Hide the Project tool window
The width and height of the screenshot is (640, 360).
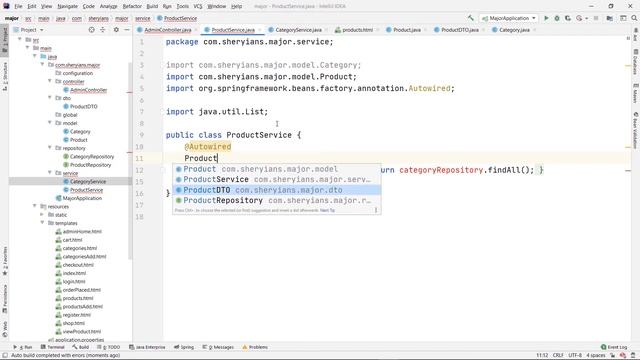127,30
